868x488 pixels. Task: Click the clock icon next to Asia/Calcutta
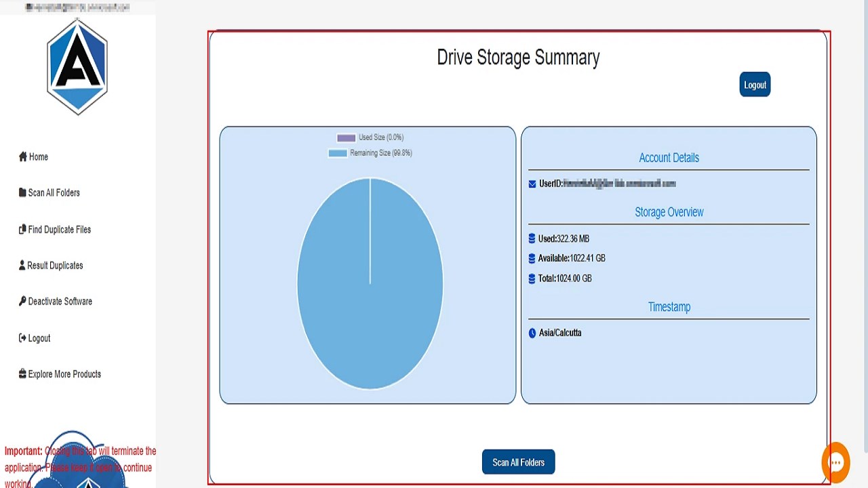[x=532, y=333]
